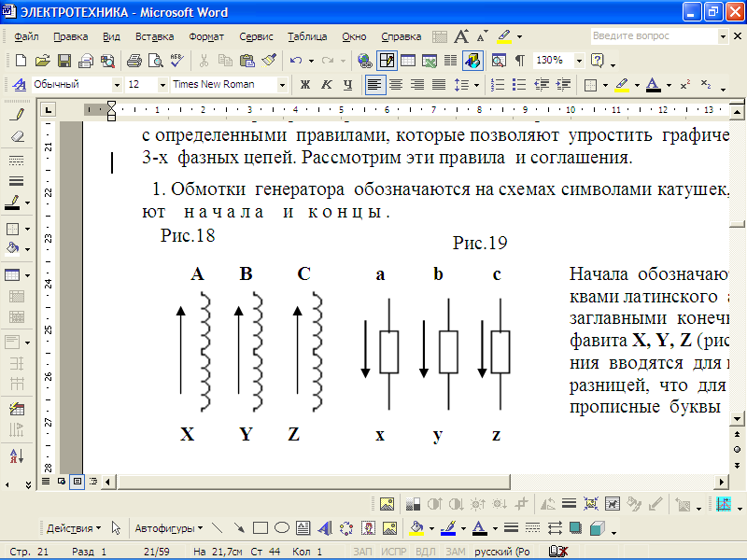Expand the Действия drawing menu
This screenshot has height=560, width=747.
coord(74,528)
